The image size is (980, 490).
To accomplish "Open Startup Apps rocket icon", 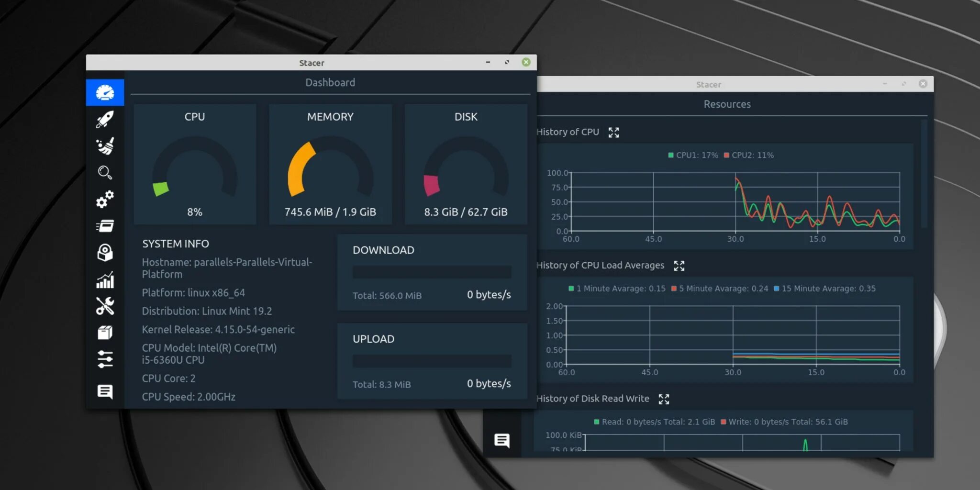I will point(105,119).
